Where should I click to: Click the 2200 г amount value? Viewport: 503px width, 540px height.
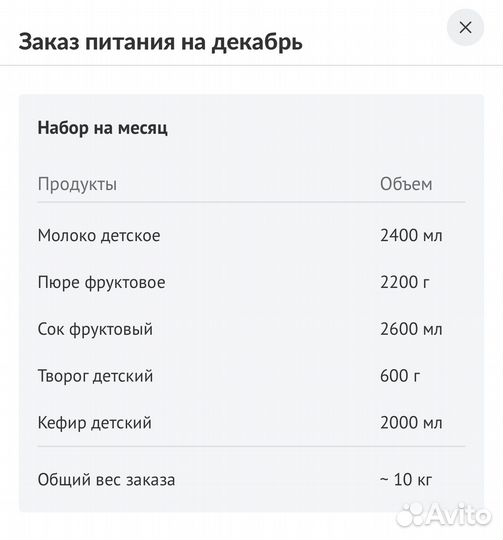pos(405,282)
